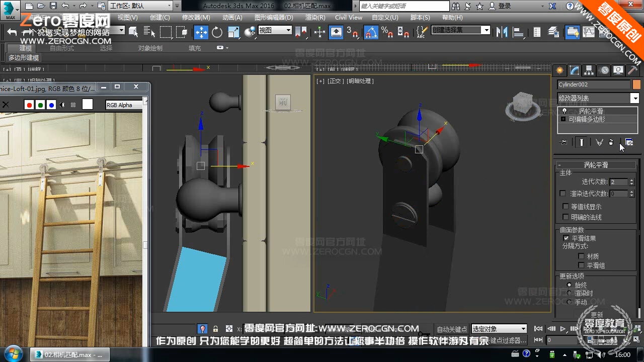The height and width of the screenshot is (362, 644).
Task: Open Configure Modifier Sets button
Action: point(629,142)
